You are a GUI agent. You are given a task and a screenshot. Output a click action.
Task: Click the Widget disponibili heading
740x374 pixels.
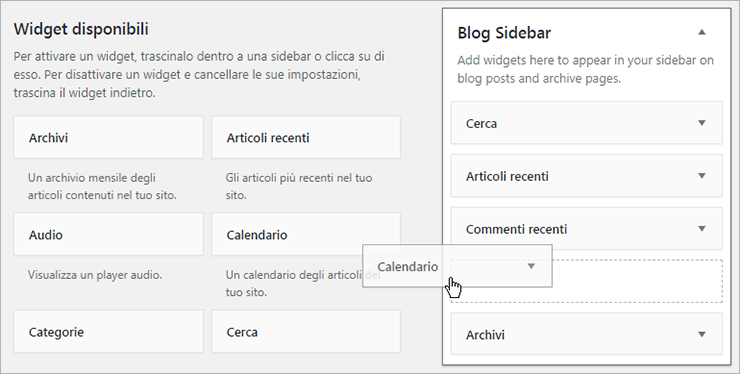pyautogui.click(x=81, y=29)
